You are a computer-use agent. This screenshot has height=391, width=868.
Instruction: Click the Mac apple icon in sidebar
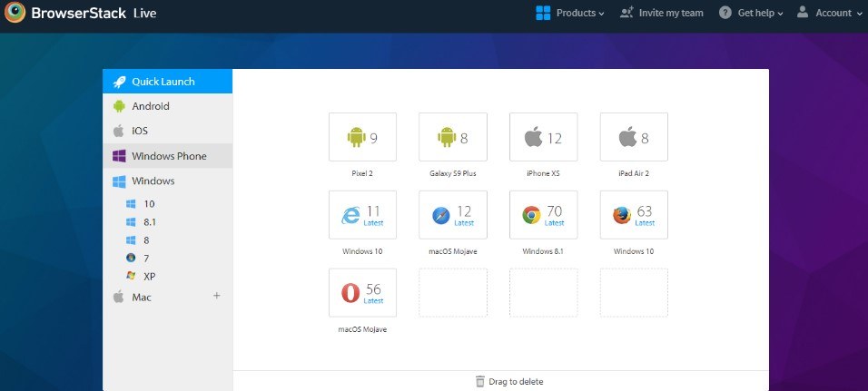point(118,297)
